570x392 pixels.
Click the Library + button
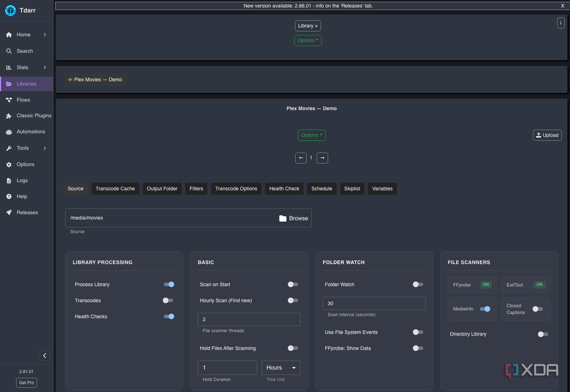(x=308, y=26)
